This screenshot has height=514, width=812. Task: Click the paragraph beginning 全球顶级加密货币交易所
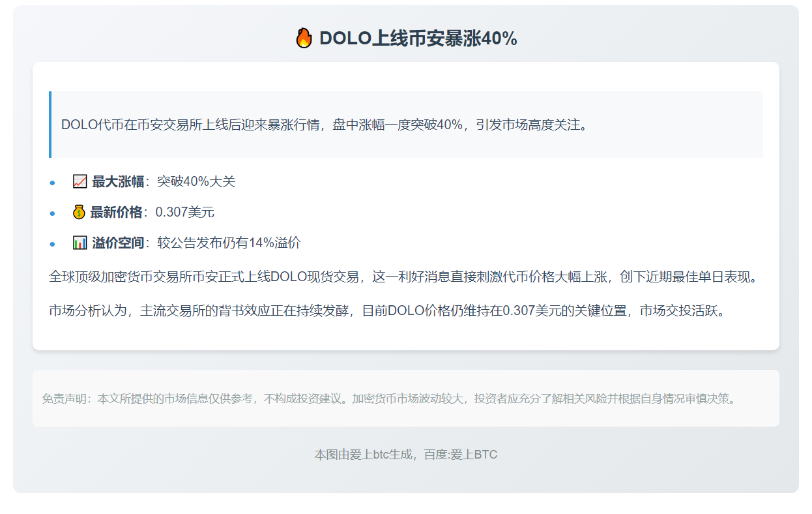tap(405, 277)
